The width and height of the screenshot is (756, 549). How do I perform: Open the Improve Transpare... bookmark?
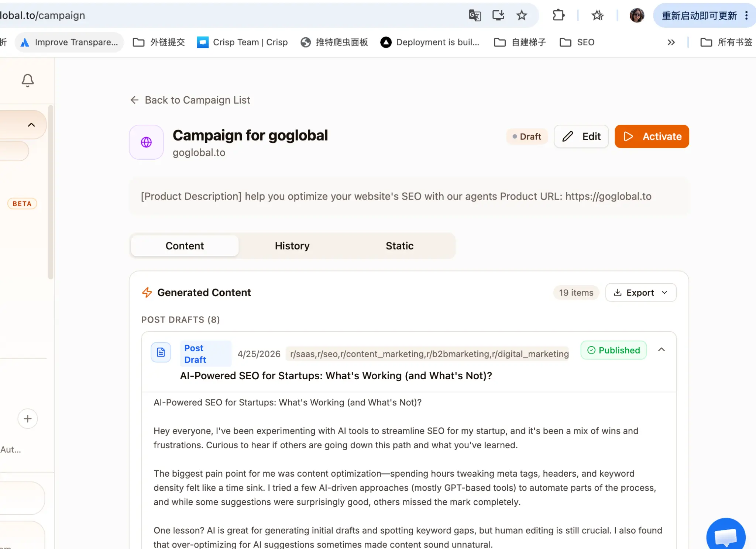click(69, 42)
